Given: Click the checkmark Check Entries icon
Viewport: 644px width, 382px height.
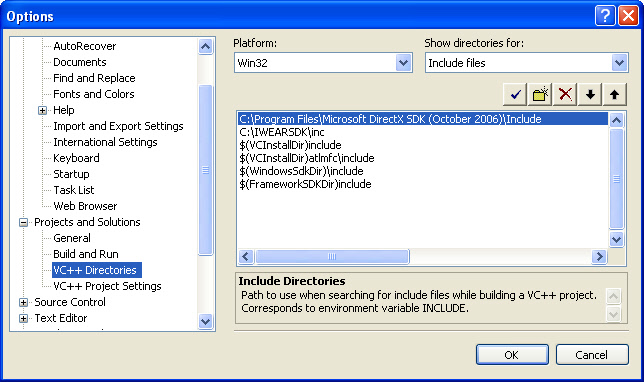Looking at the screenshot, I should 515,94.
